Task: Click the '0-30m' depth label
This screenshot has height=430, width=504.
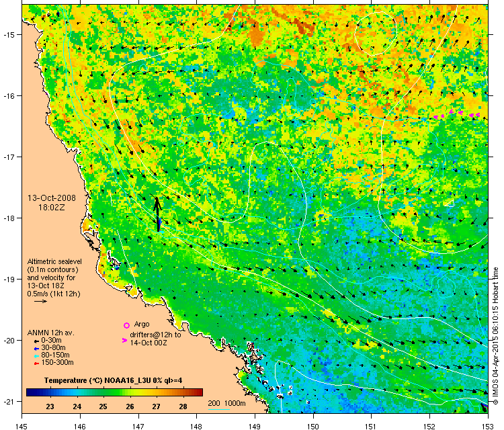Action: coord(52,341)
